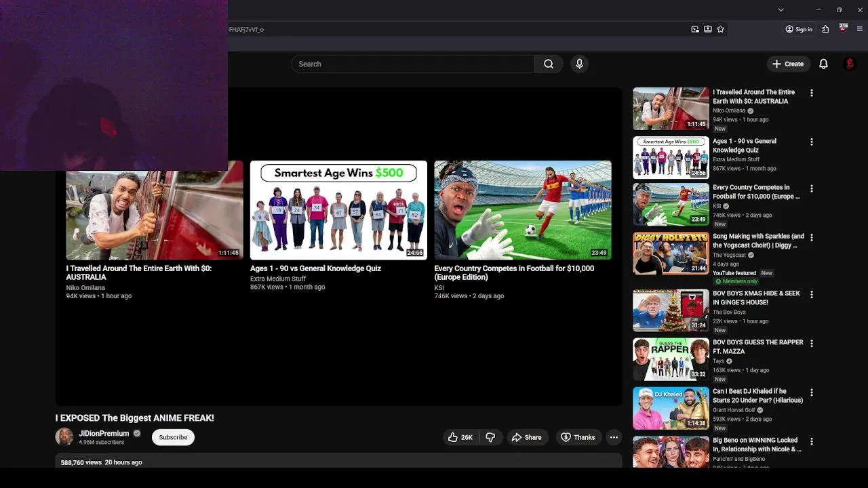Click the YouTube featured label
Screen dimensions: 868x488
pos(734,273)
